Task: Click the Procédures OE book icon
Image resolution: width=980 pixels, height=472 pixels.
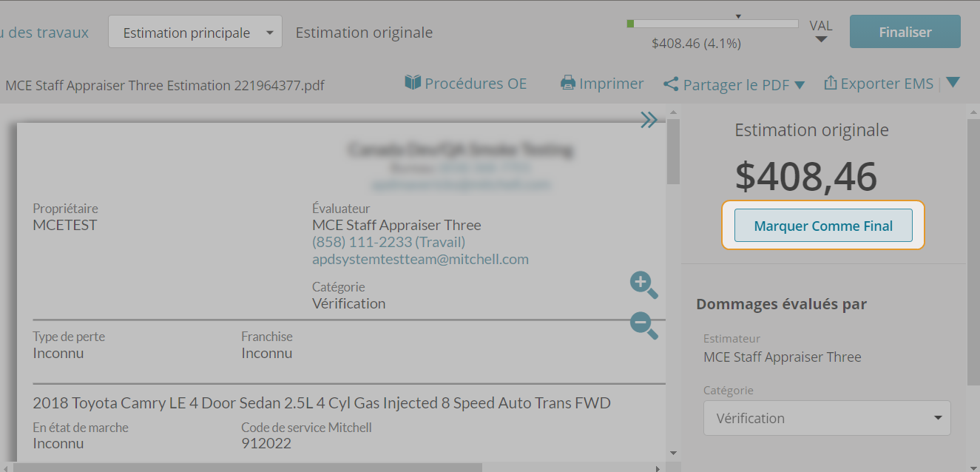Action: [x=413, y=82]
